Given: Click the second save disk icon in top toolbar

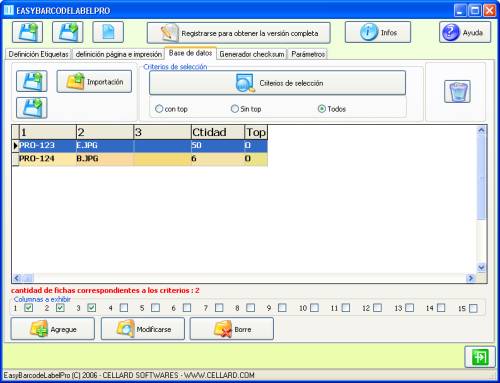Looking at the screenshot, I should click(68, 32).
